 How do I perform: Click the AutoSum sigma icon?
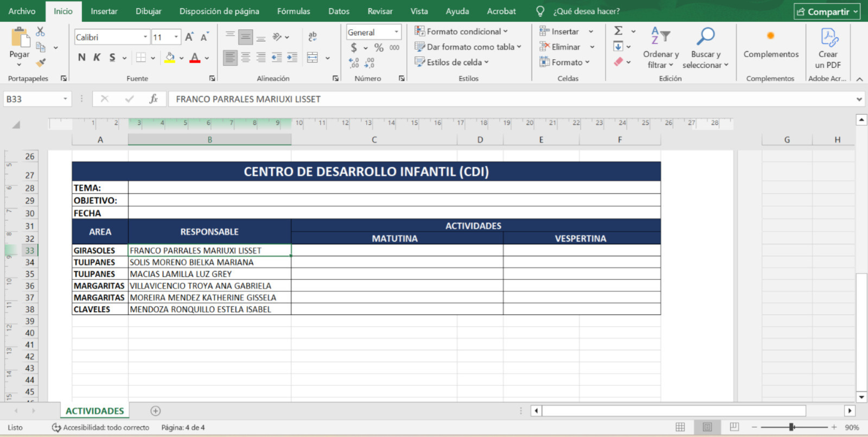click(x=618, y=31)
